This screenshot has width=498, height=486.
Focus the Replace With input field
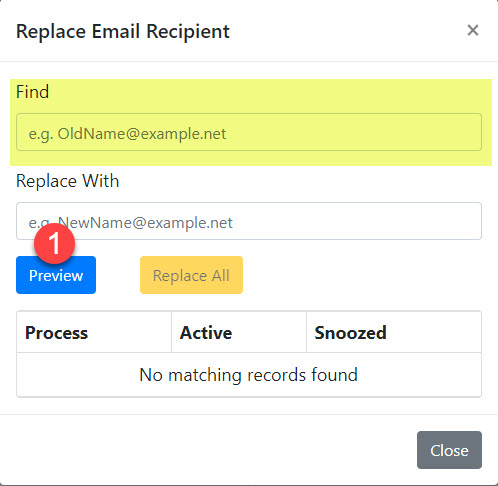pos(249,221)
